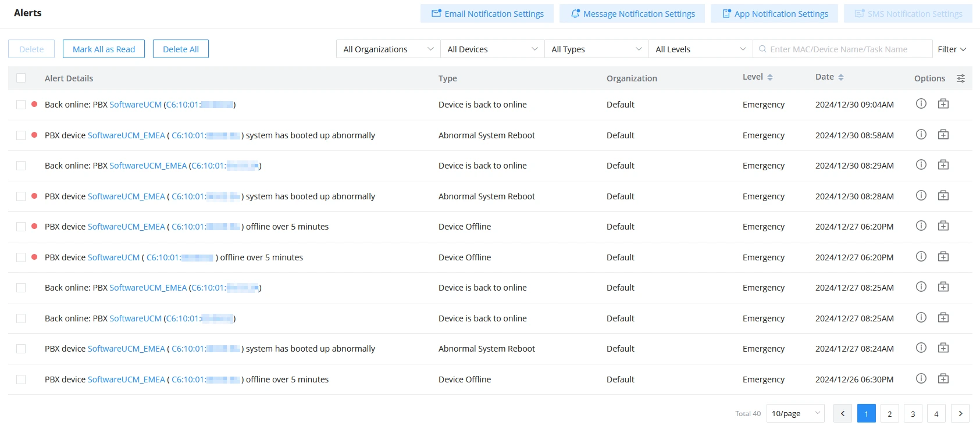980x426 pixels.
Task: Open info icon for 12/30 08:29AM alert
Action: click(x=921, y=164)
